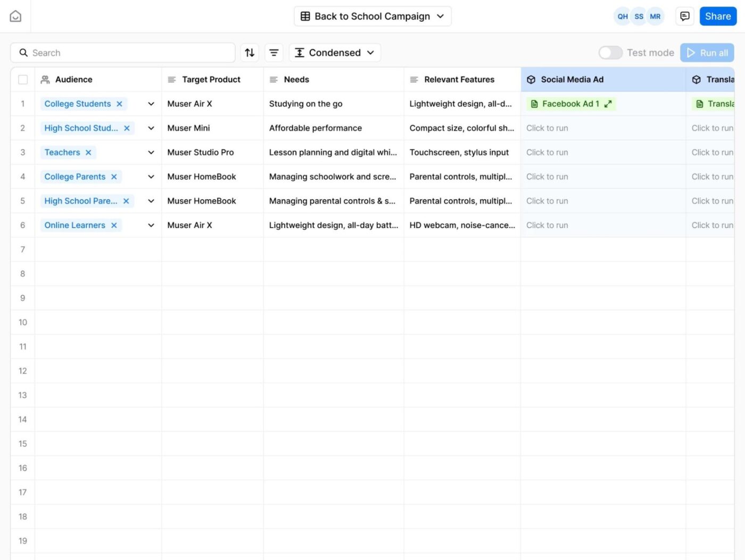Click the QH avatar circle

click(x=622, y=16)
